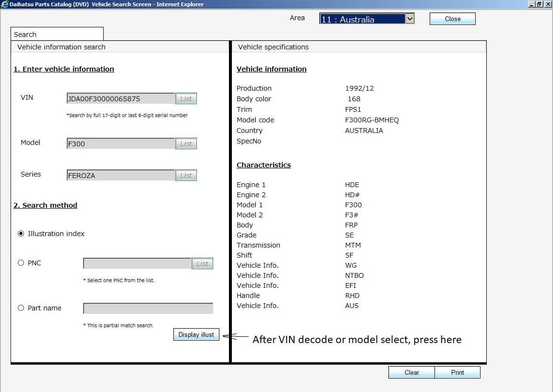Choose the Part name radio button

click(21, 308)
